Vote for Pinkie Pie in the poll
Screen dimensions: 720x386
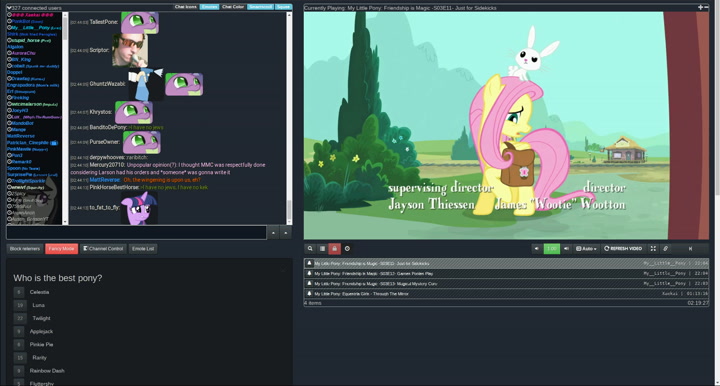(19, 344)
